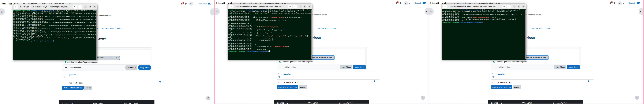Click the integration_main site name on the left screen

point(10,4)
